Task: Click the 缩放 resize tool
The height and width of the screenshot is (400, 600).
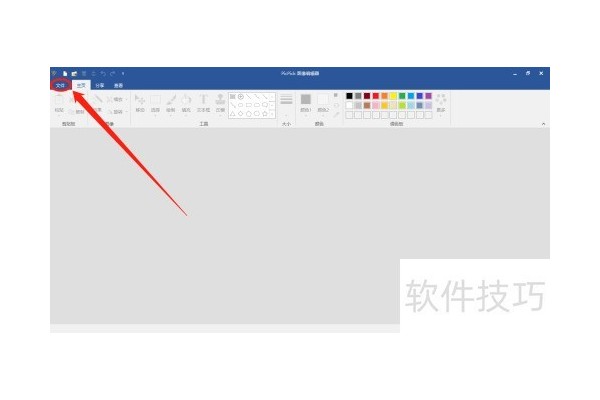Action: tap(116, 100)
